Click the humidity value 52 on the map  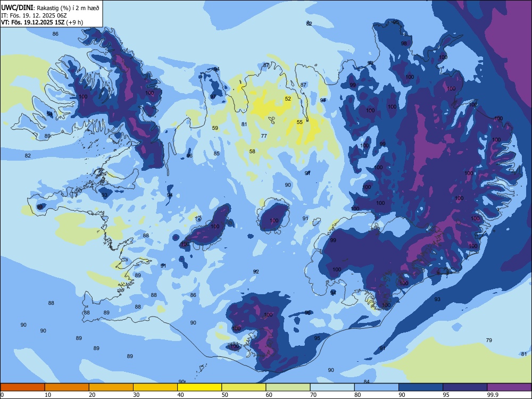[288, 99]
